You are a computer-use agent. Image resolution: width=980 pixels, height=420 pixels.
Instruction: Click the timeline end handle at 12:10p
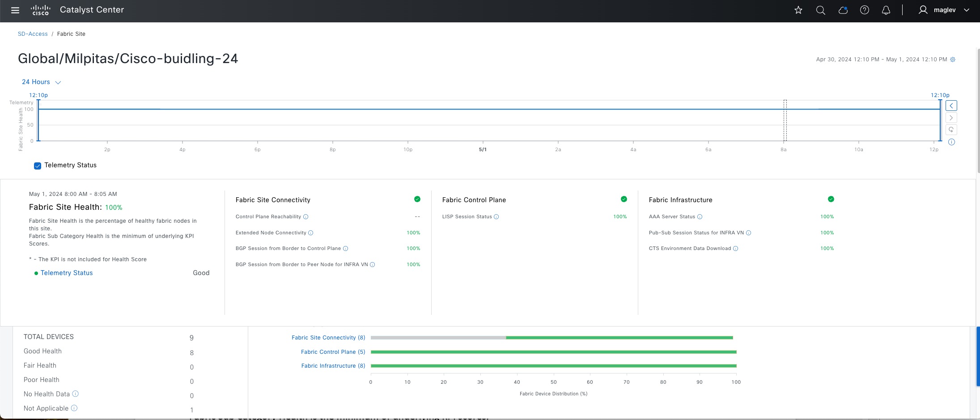click(x=940, y=120)
